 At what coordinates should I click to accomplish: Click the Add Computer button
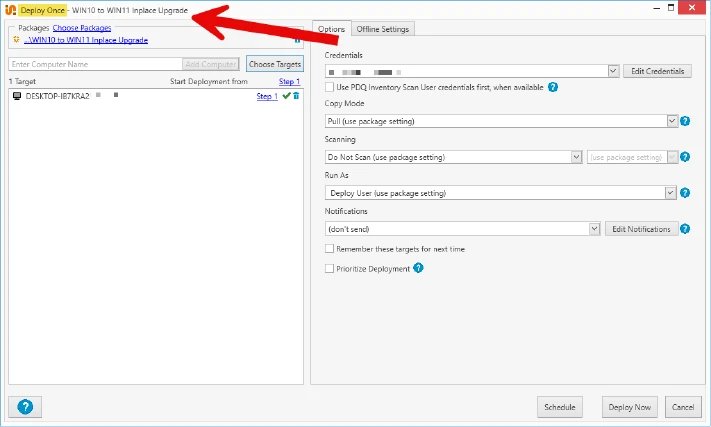(x=211, y=64)
